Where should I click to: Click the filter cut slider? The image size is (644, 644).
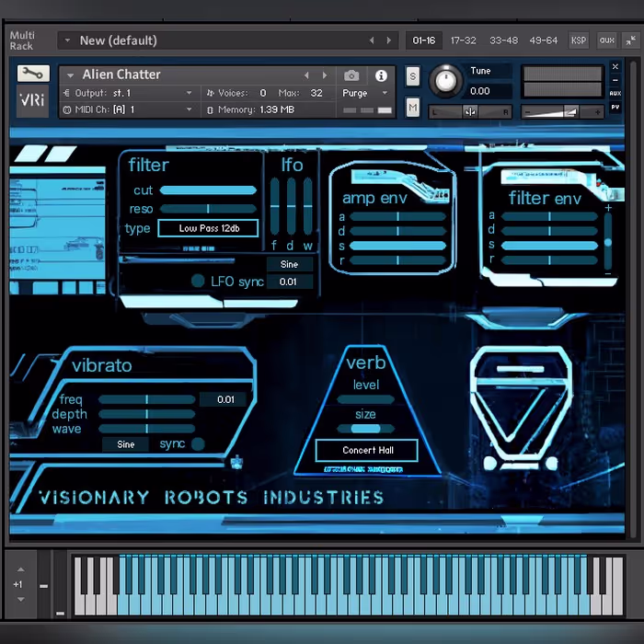208,190
